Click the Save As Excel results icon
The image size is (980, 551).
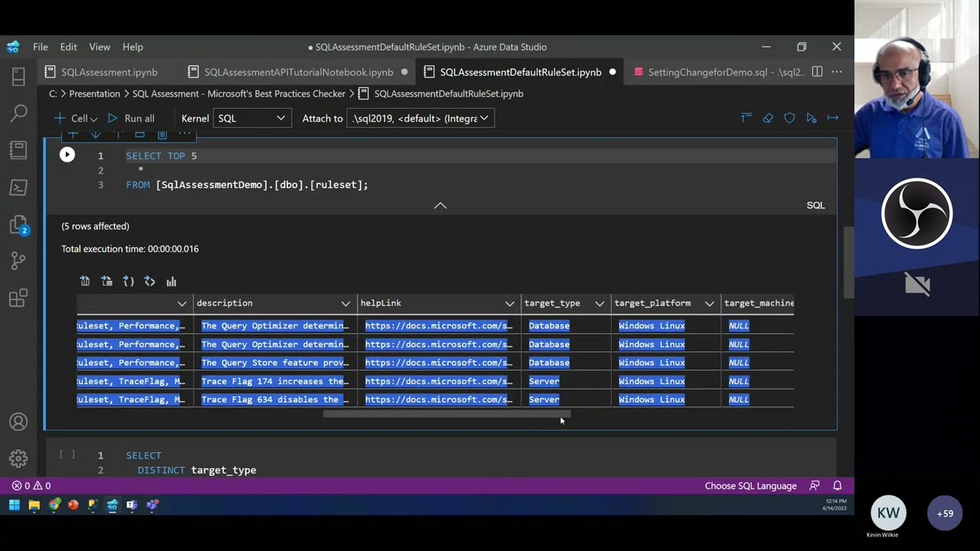(106, 282)
